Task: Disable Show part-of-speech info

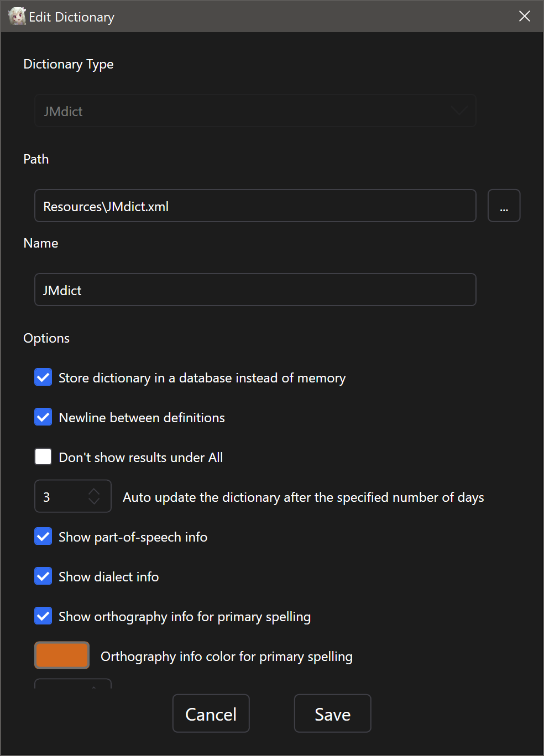Action: [43, 537]
